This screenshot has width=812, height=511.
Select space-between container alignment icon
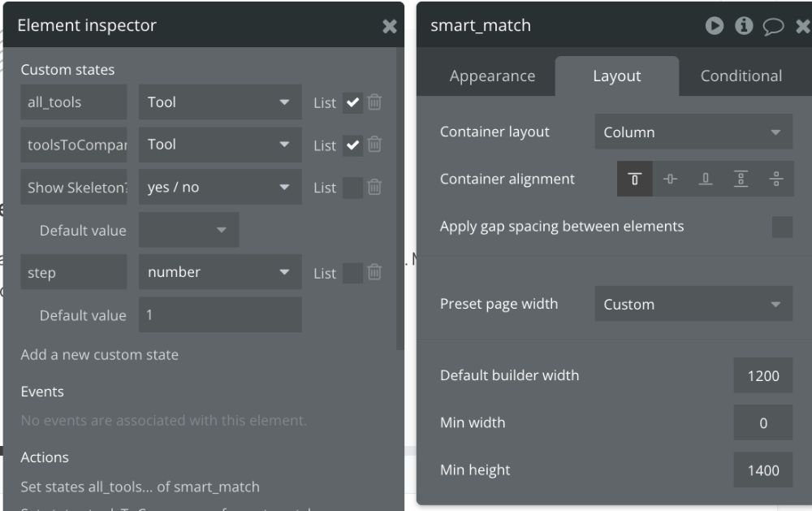coord(741,179)
